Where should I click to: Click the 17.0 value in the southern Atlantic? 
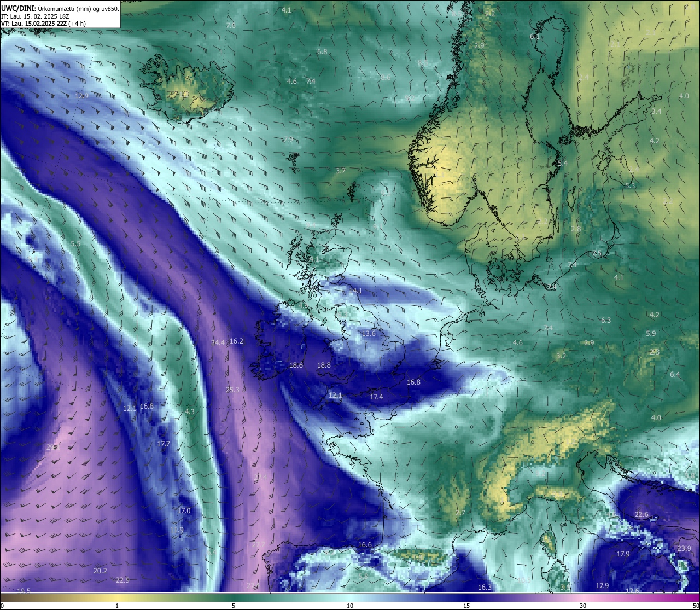coord(184,510)
